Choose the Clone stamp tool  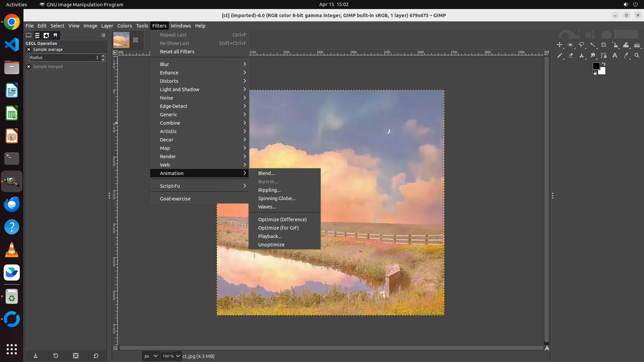pos(582,56)
